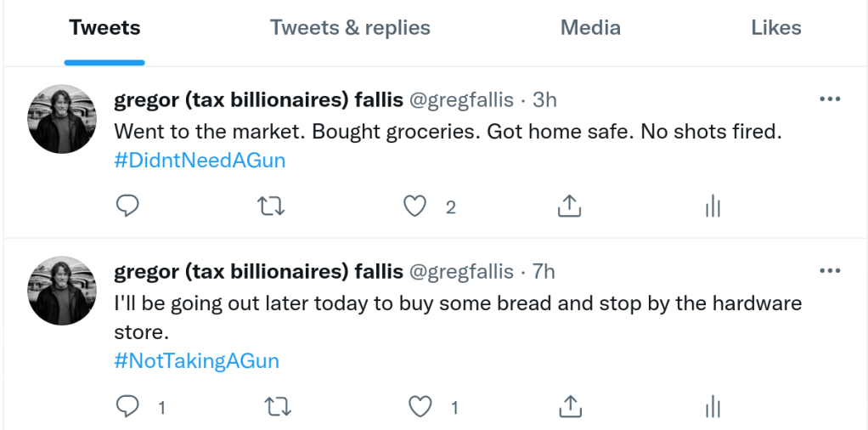Reply to the #DidntNeedAGun tweet
Screen dimensions: 868x430
[127, 206]
